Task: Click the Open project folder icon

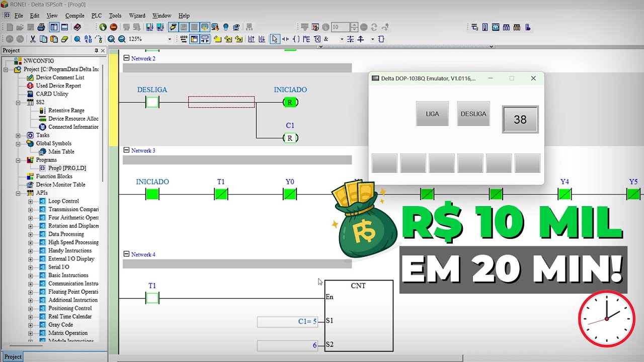Action: pos(20,27)
